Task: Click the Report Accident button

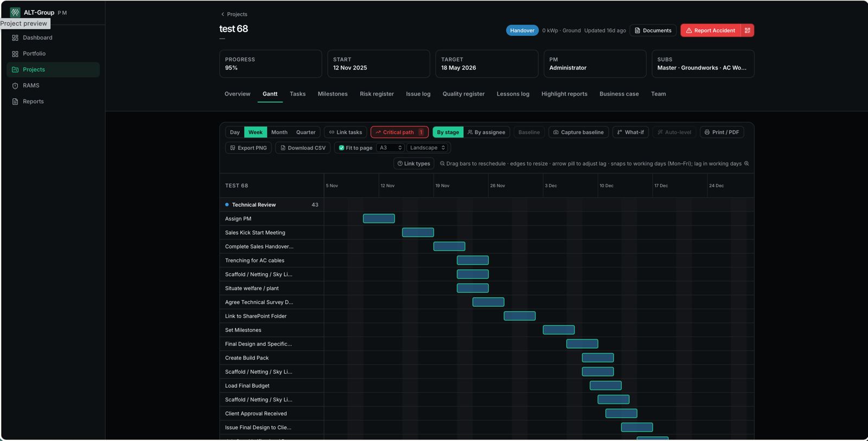Action: pos(710,30)
